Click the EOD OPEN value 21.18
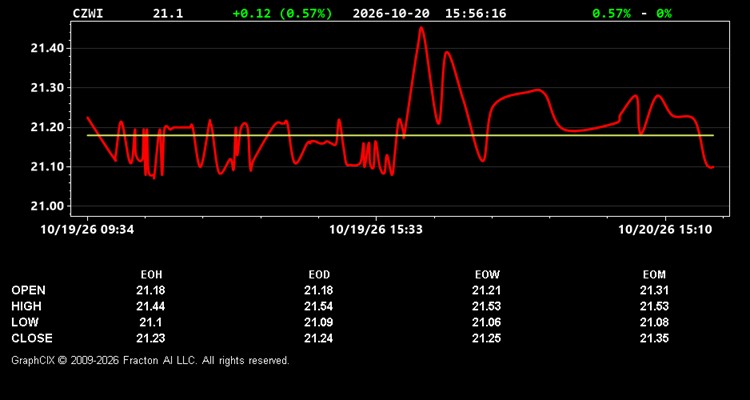Screen dimensions: 750x400 [319, 290]
